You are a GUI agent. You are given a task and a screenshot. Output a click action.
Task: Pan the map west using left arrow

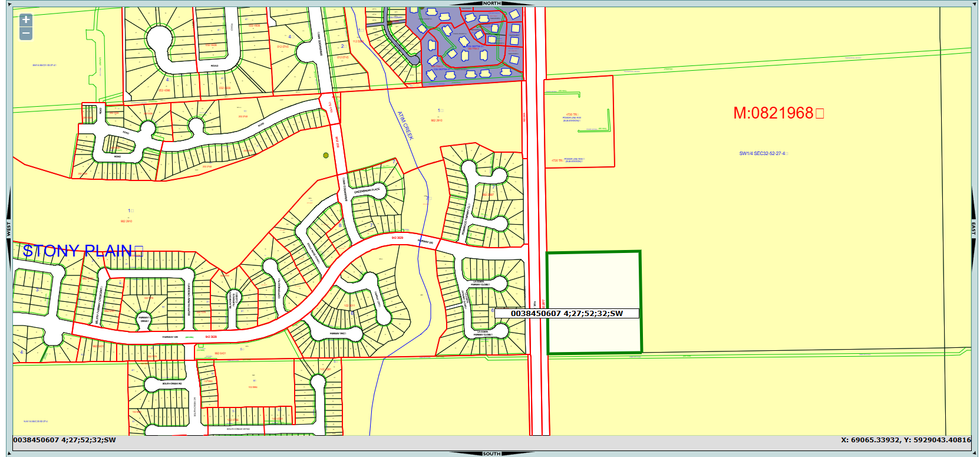tap(8, 229)
